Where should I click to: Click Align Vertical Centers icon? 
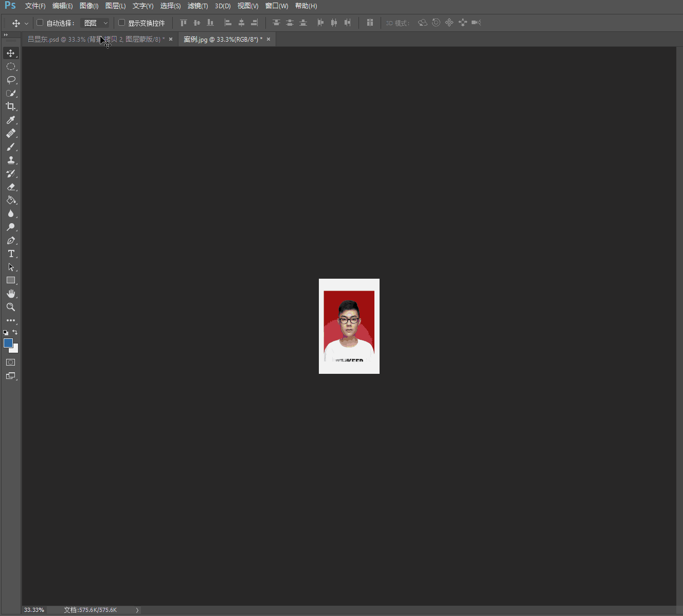click(x=197, y=23)
